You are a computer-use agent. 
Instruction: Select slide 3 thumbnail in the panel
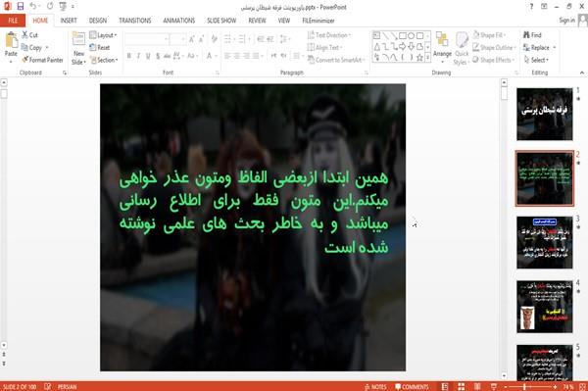click(x=545, y=243)
